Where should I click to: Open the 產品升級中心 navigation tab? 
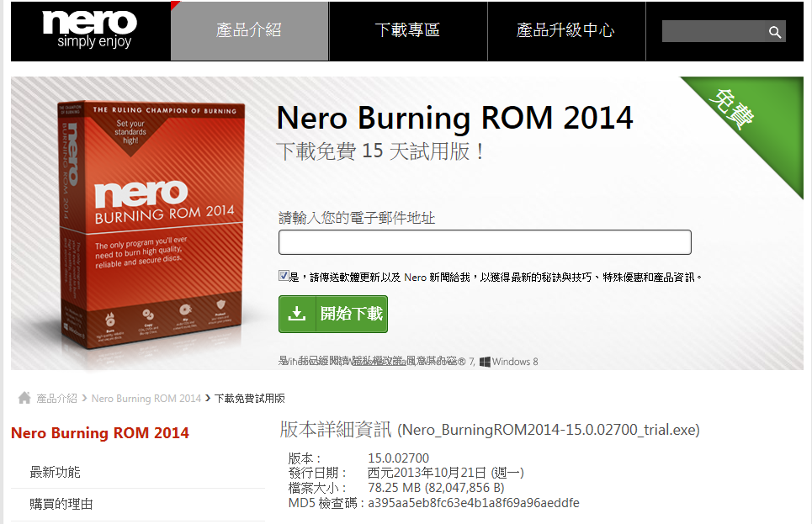(566, 30)
